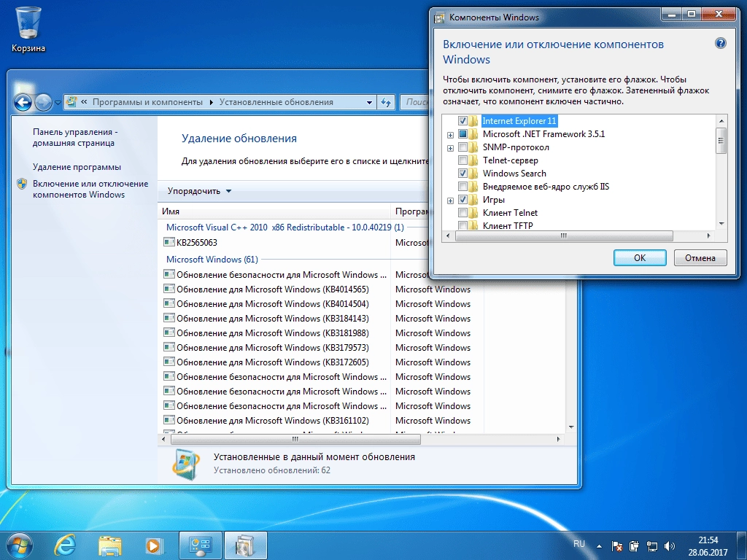Viewport: 747px width, 560px height.
Task: Click horizontal scrollbar thumb in components list
Action: tap(564, 236)
